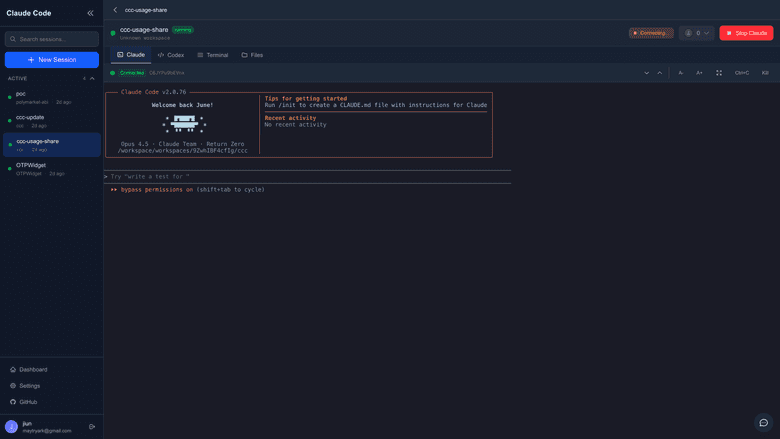Screen dimensions: 780x439
Task: Click the Connected status label
Action: click(132, 73)
